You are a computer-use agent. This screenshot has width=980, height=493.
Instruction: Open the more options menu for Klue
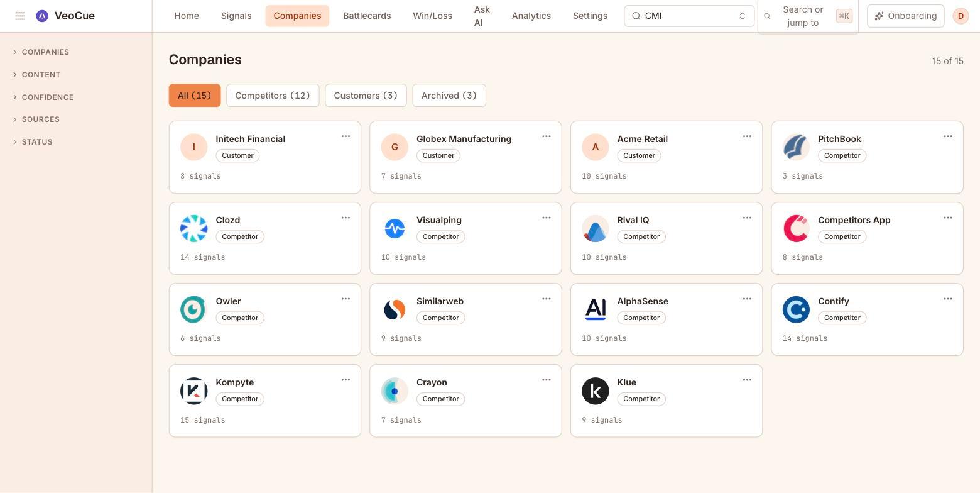click(747, 380)
